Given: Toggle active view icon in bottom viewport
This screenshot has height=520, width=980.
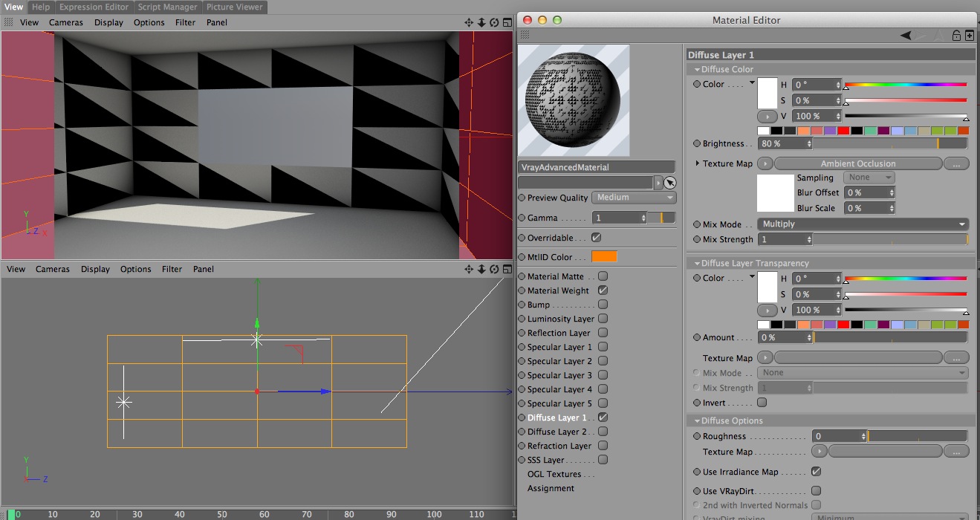Looking at the screenshot, I should [507, 269].
